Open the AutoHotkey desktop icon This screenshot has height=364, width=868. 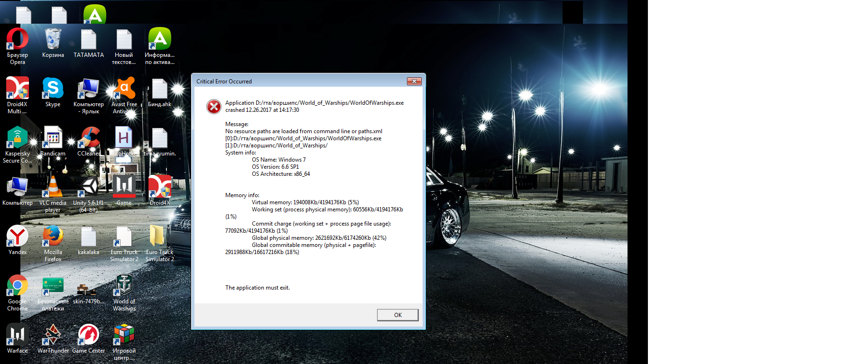pyautogui.click(x=124, y=137)
